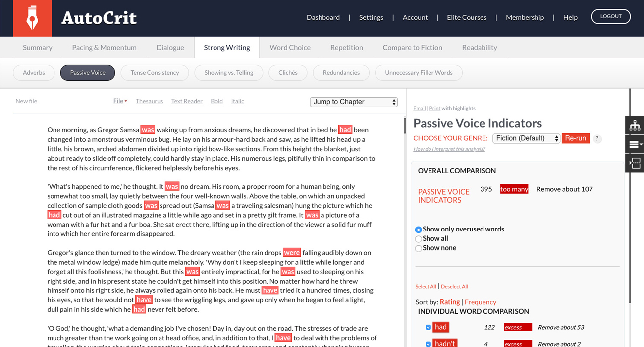Switch to the Word Choice tab
This screenshot has height=347, width=644.
pyautogui.click(x=290, y=48)
